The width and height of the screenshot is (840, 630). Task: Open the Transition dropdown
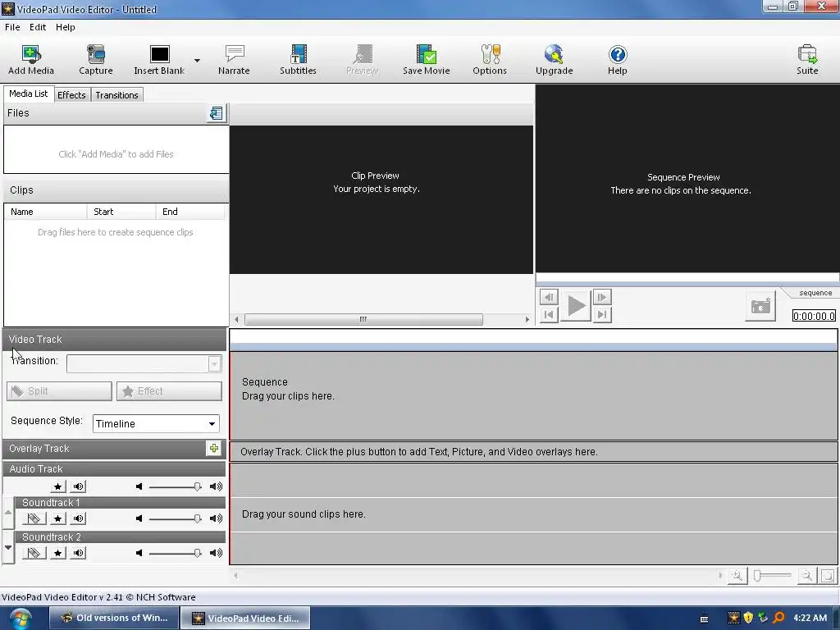214,363
